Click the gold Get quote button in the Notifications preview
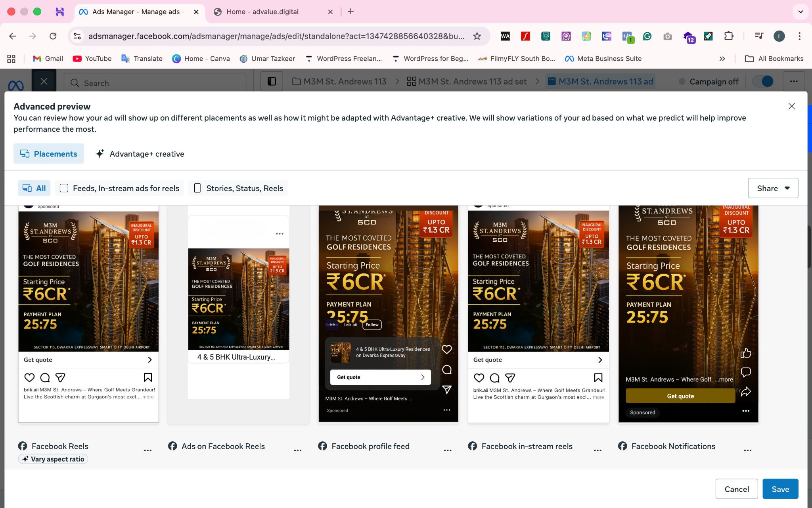812x508 pixels. 680,396
